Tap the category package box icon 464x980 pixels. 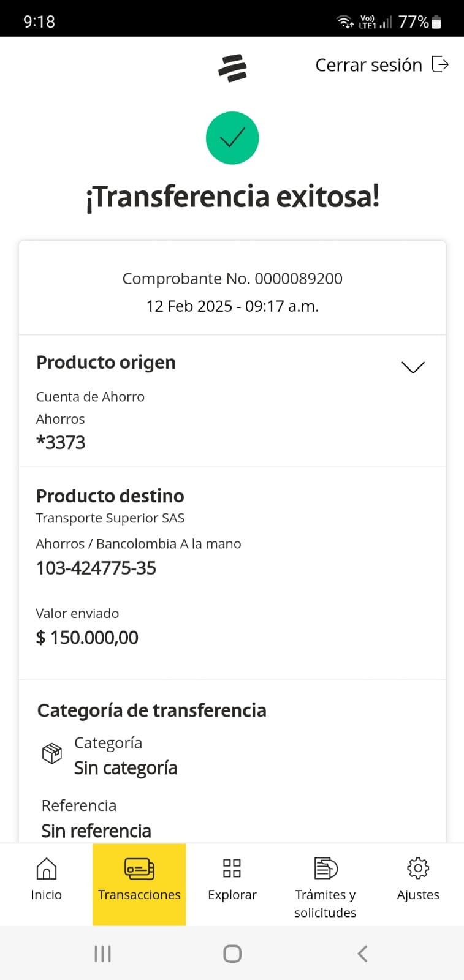(x=52, y=753)
